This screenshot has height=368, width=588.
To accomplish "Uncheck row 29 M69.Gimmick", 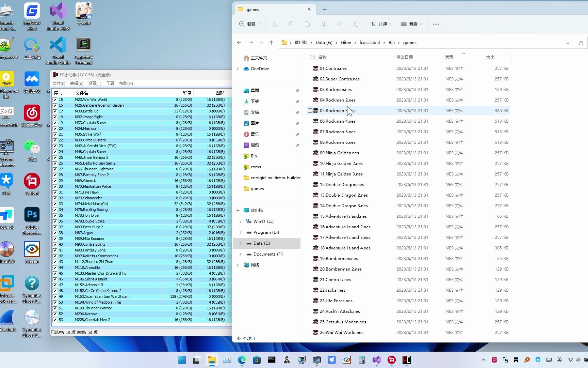I will (55, 181).
